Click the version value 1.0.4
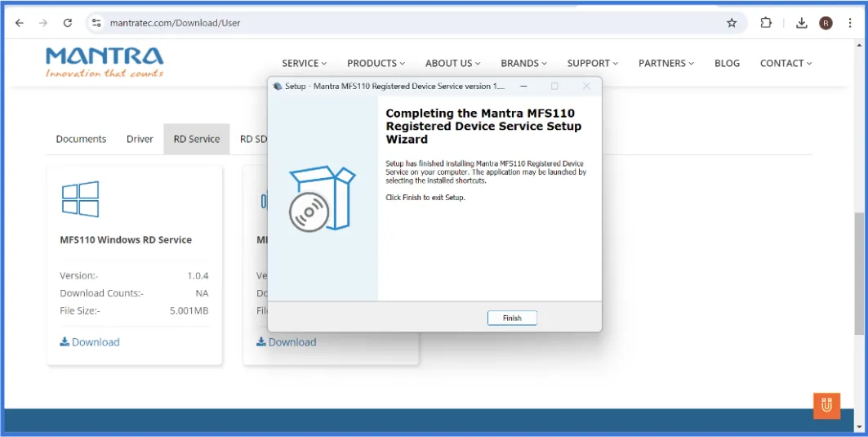The image size is (868, 437). point(198,275)
